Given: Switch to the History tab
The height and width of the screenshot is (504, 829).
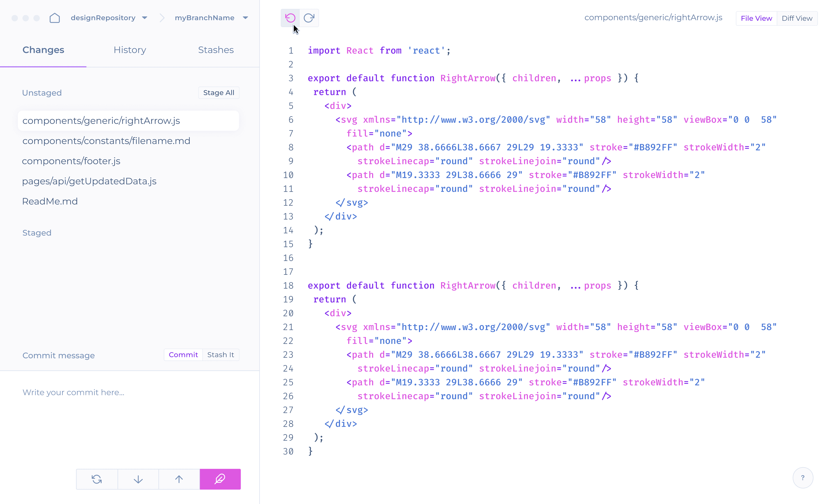Looking at the screenshot, I should [130, 50].
